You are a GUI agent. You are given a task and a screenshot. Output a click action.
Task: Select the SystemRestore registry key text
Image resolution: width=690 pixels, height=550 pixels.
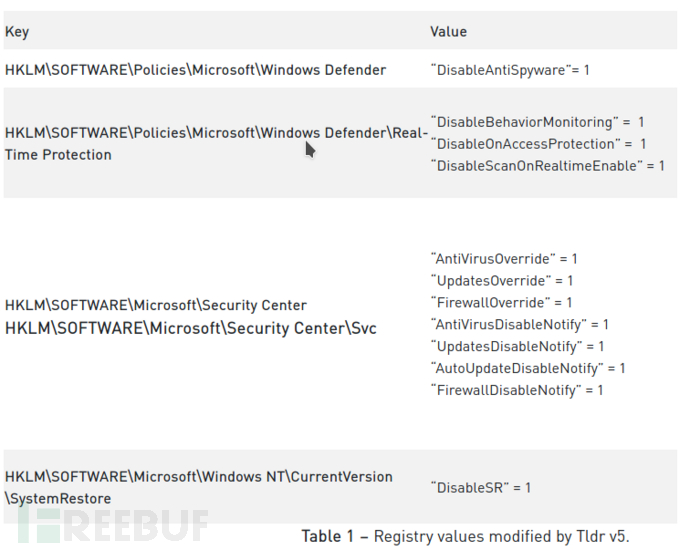pyautogui.click(x=198, y=488)
